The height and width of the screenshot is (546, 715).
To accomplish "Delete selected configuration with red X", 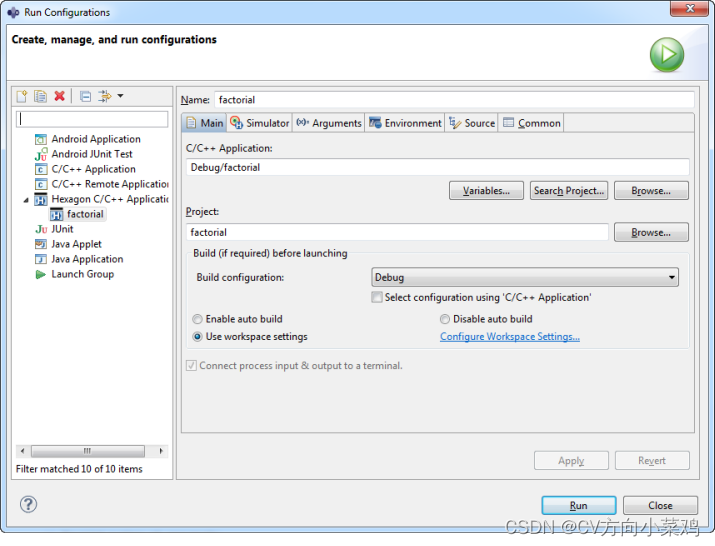I will point(59,96).
